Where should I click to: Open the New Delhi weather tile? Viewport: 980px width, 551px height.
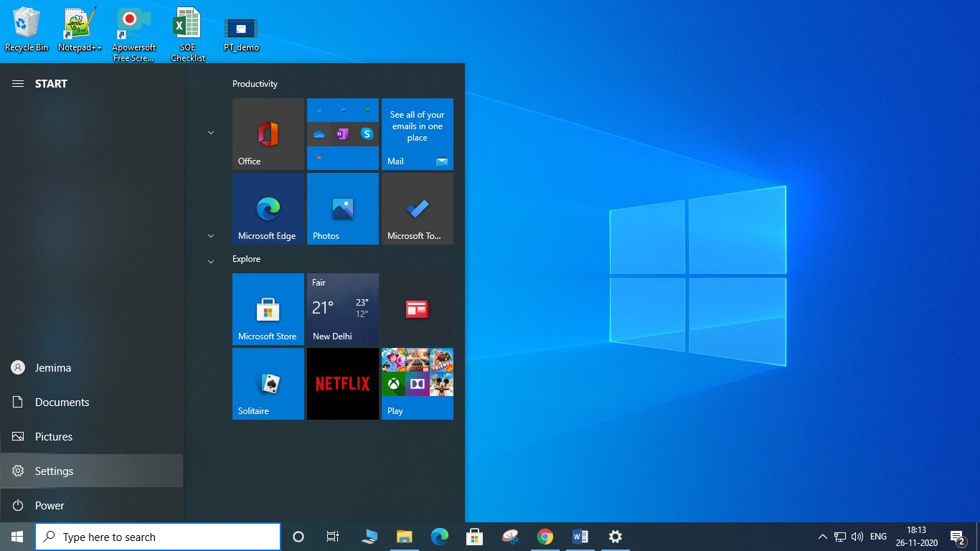(343, 309)
